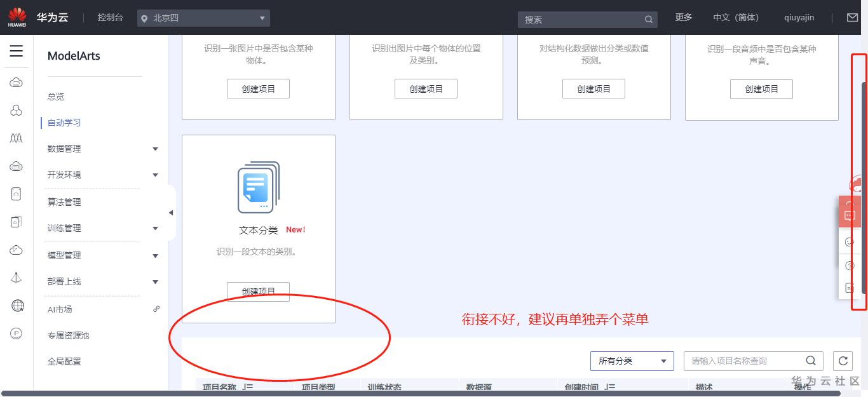Open the 所有分类 filter dropdown
The image size is (868, 397).
coord(632,361)
